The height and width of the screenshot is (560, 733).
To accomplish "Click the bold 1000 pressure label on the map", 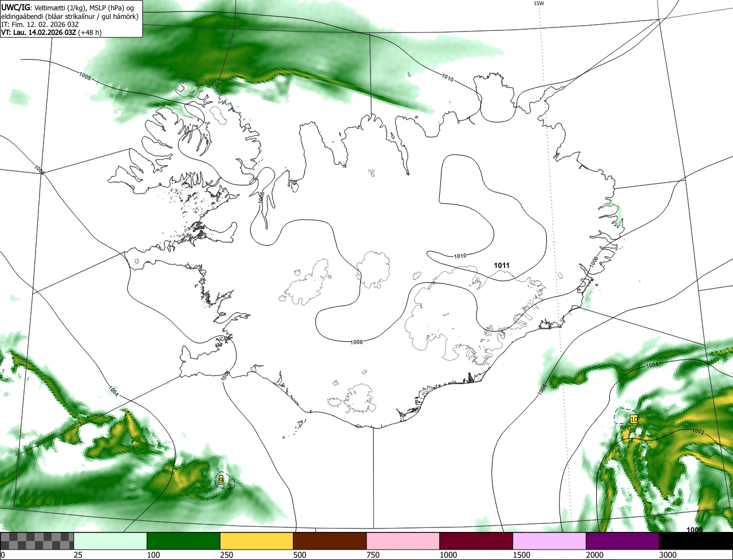I will [695, 530].
